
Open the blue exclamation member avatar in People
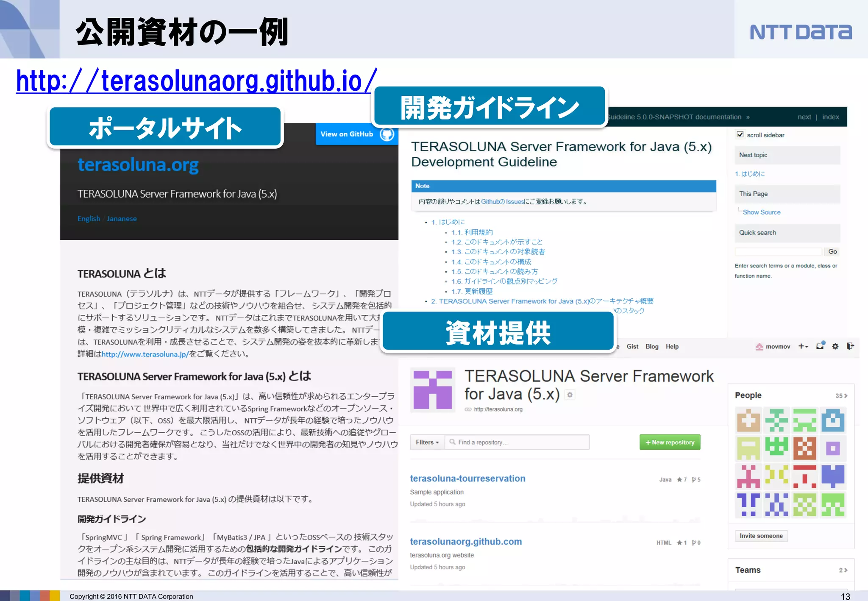pyautogui.click(x=748, y=504)
